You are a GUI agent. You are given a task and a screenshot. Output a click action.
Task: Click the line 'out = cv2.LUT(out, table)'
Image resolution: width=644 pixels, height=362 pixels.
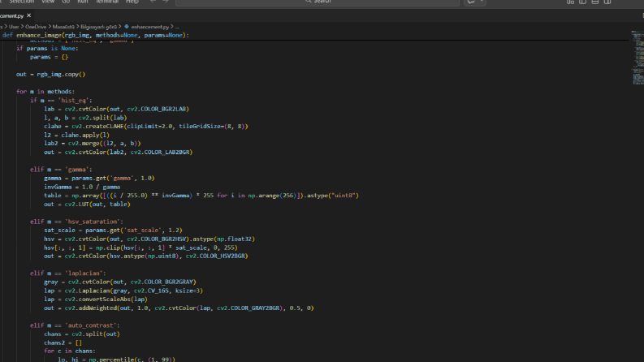point(87,204)
